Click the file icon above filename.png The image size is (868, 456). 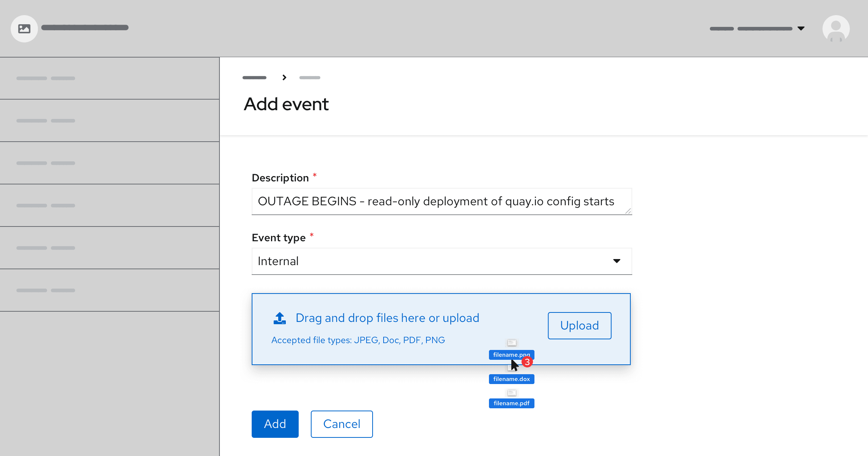[512, 343]
